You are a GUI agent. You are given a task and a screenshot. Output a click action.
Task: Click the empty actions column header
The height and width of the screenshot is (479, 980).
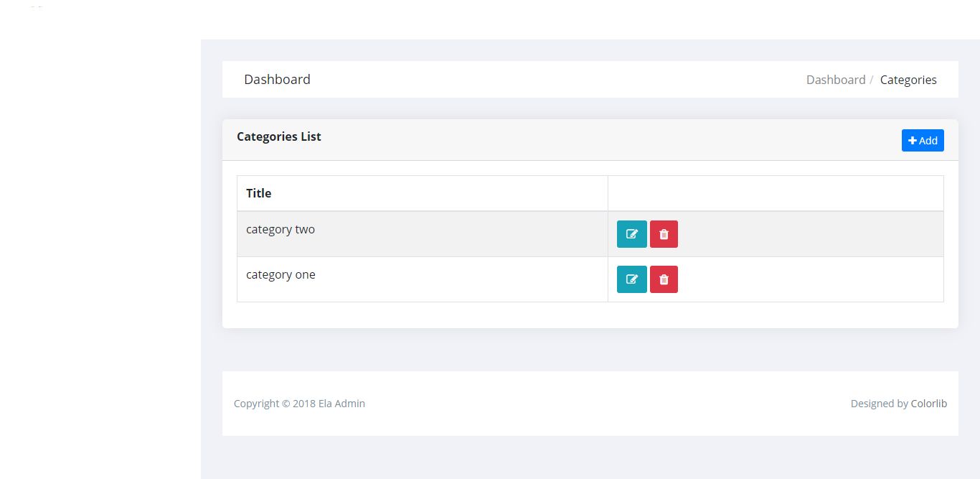coord(775,193)
